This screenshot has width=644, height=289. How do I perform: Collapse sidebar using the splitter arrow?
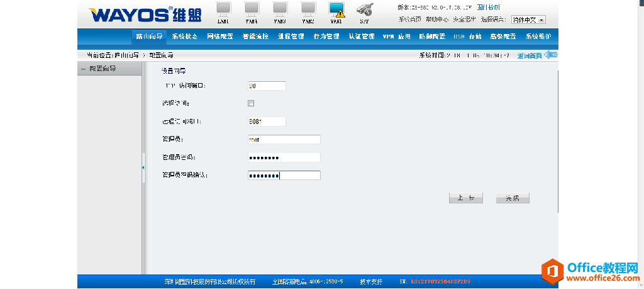143,167
